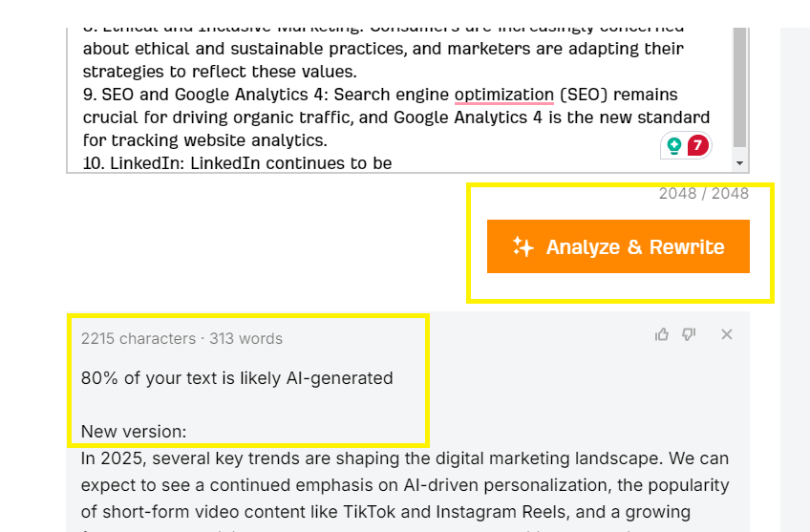Screen dimensions: 810x532
Task: Click the thumbs down feedback icon
Action: tap(689, 334)
